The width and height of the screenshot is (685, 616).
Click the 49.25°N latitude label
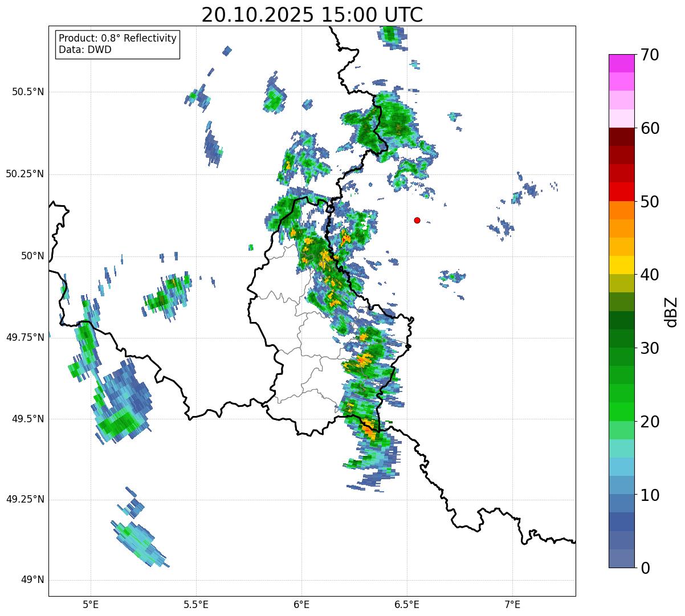click(x=25, y=499)
